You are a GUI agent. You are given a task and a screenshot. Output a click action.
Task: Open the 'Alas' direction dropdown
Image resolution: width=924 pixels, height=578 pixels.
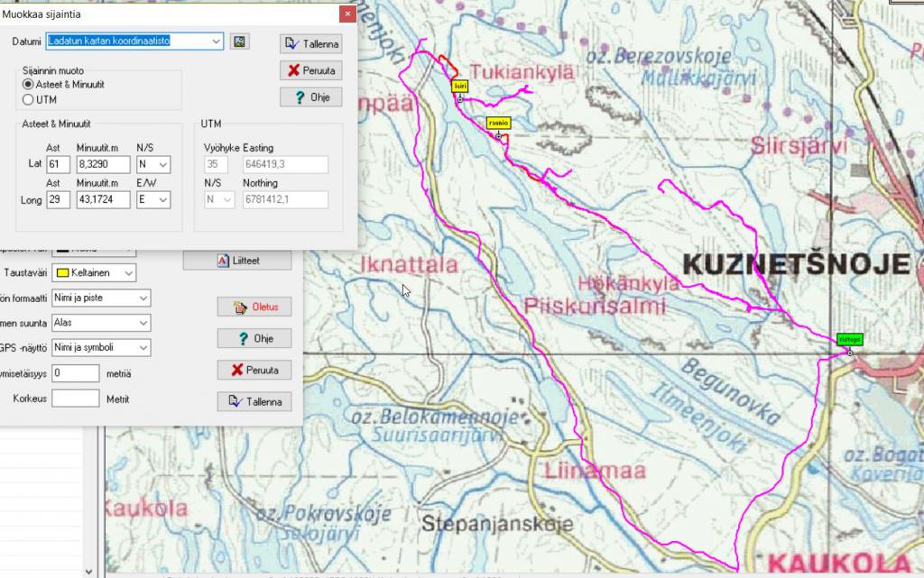coord(100,322)
